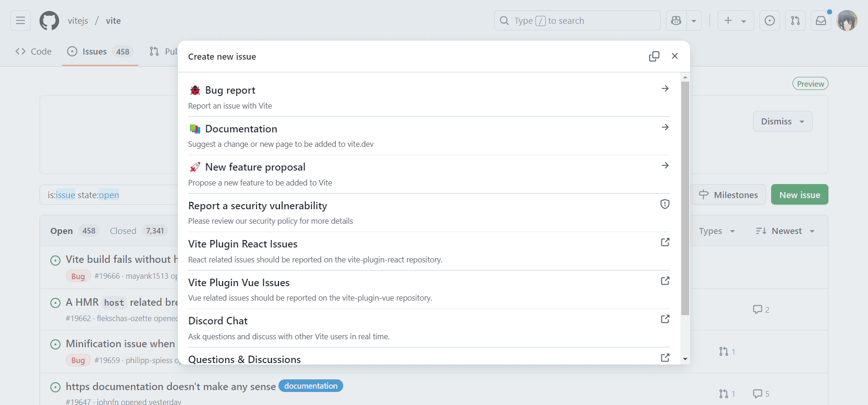Click the green New issue button

pyautogui.click(x=800, y=195)
